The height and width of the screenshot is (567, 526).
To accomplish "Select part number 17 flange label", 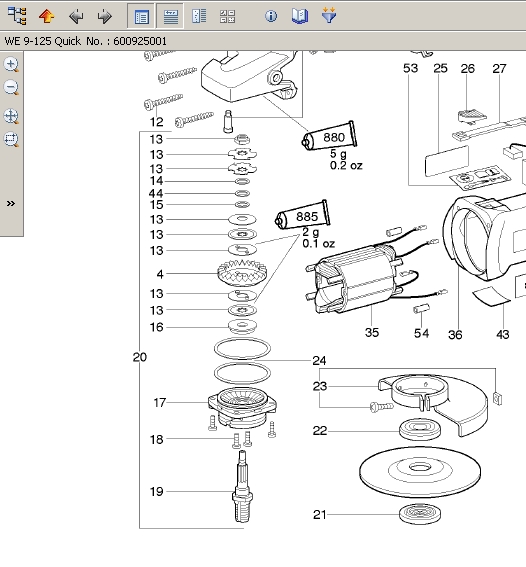I will 160,402.
